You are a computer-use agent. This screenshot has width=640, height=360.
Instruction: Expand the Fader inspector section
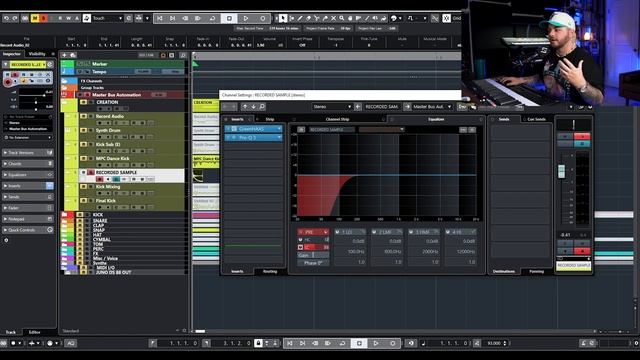click(28, 208)
